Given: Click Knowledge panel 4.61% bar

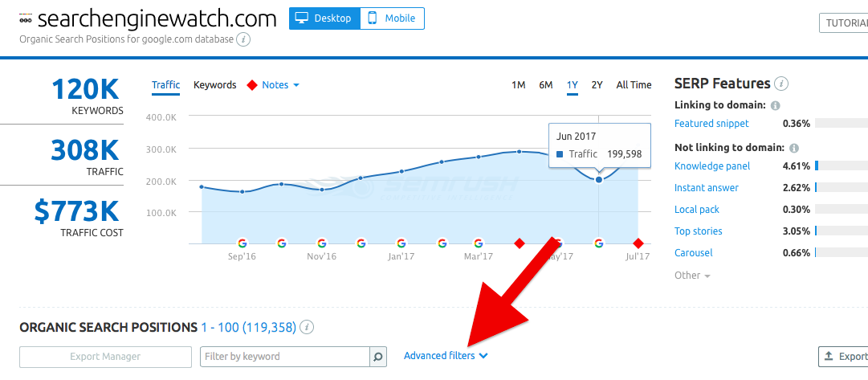Looking at the screenshot, I should tap(842, 166).
